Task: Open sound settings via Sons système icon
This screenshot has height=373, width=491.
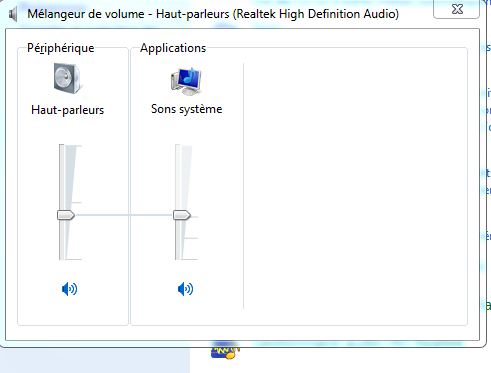Action: [x=186, y=81]
